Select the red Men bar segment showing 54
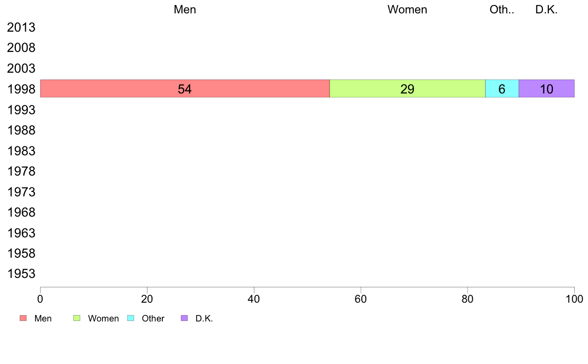The height and width of the screenshot is (364, 588). pyautogui.click(x=185, y=89)
